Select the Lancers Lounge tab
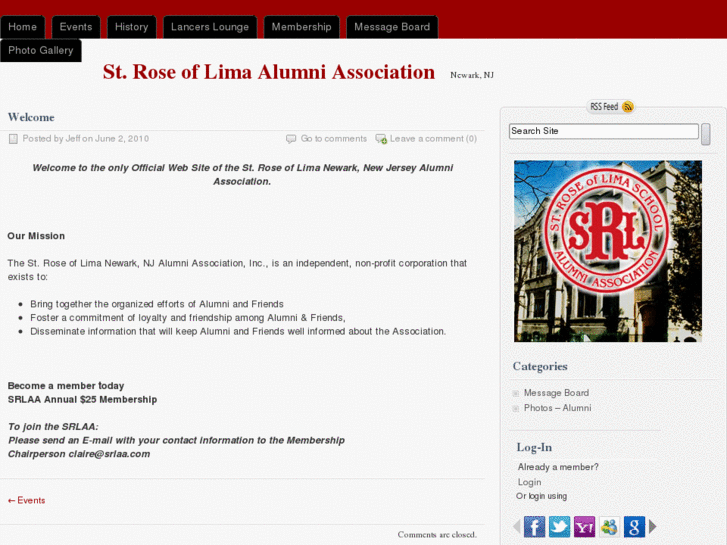The image size is (727, 545). (210, 27)
